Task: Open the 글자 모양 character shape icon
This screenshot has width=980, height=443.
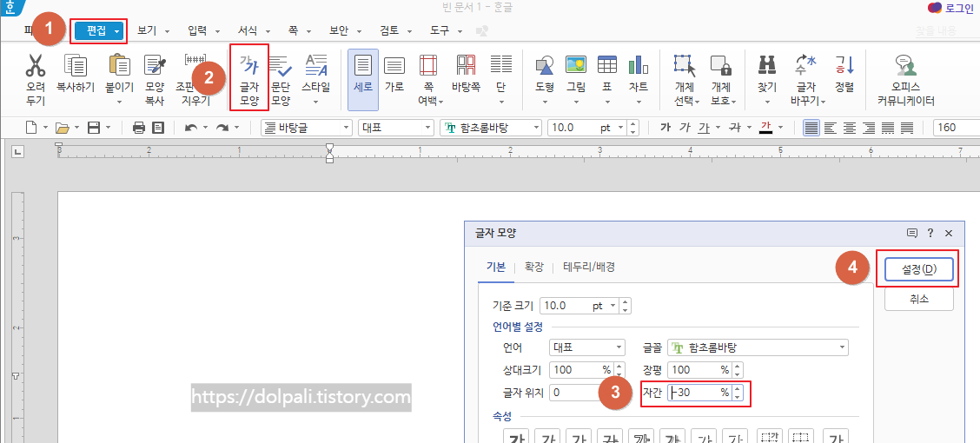Action: click(249, 65)
